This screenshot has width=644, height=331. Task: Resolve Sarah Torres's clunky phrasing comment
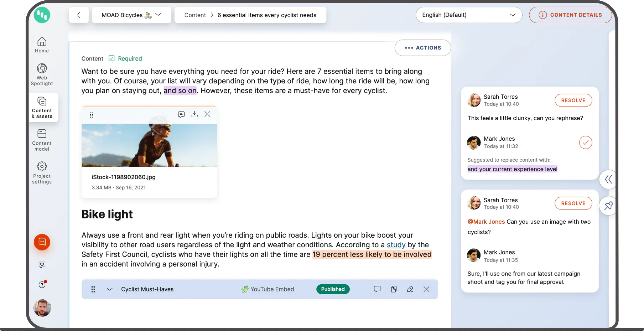pos(573,100)
